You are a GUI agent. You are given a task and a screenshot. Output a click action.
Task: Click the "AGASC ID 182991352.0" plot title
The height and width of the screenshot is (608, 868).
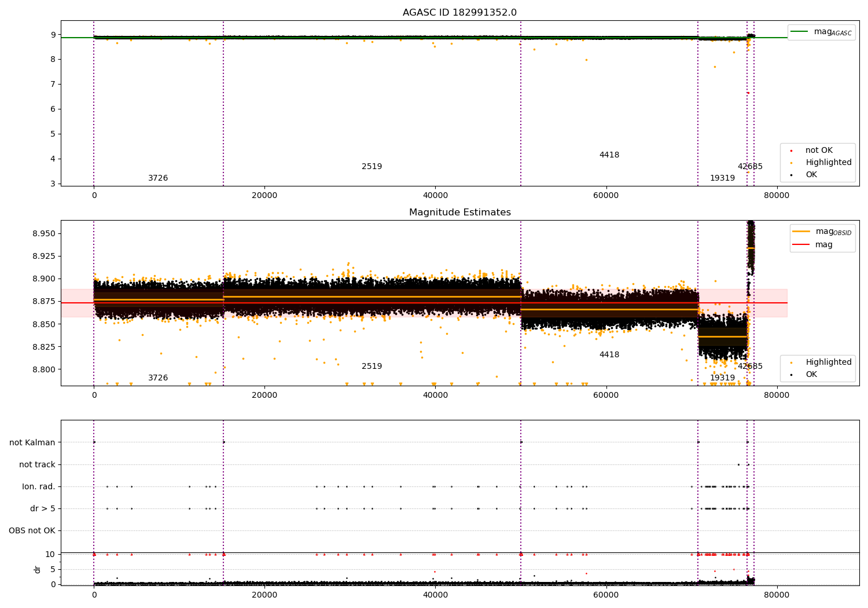point(459,13)
